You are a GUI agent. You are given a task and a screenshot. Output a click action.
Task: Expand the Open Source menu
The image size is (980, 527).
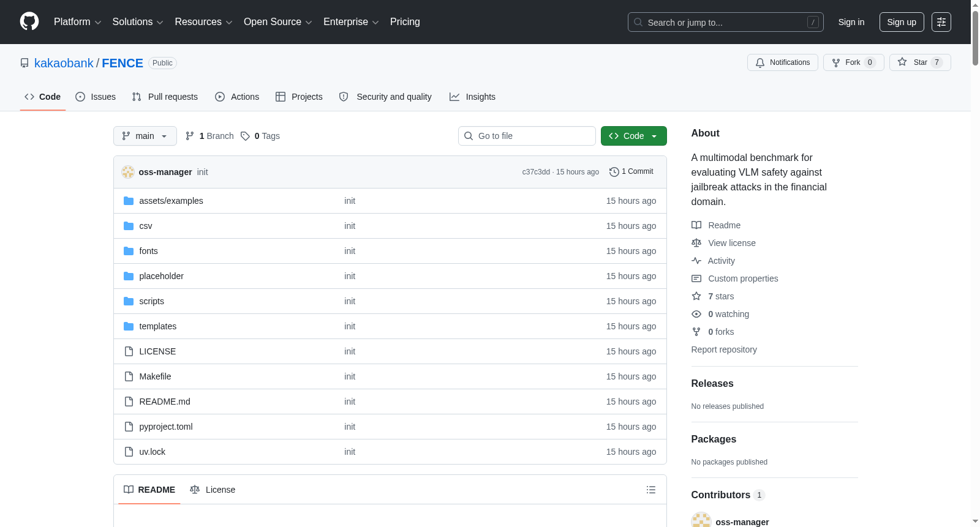277,22
